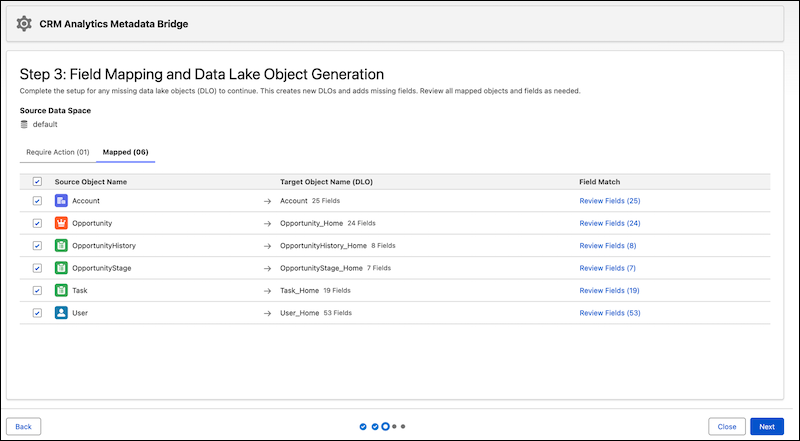The width and height of the screenshot is (800, 441).
Task: Uncheck the User row checkbox
Action: click(x=37, y=313)
